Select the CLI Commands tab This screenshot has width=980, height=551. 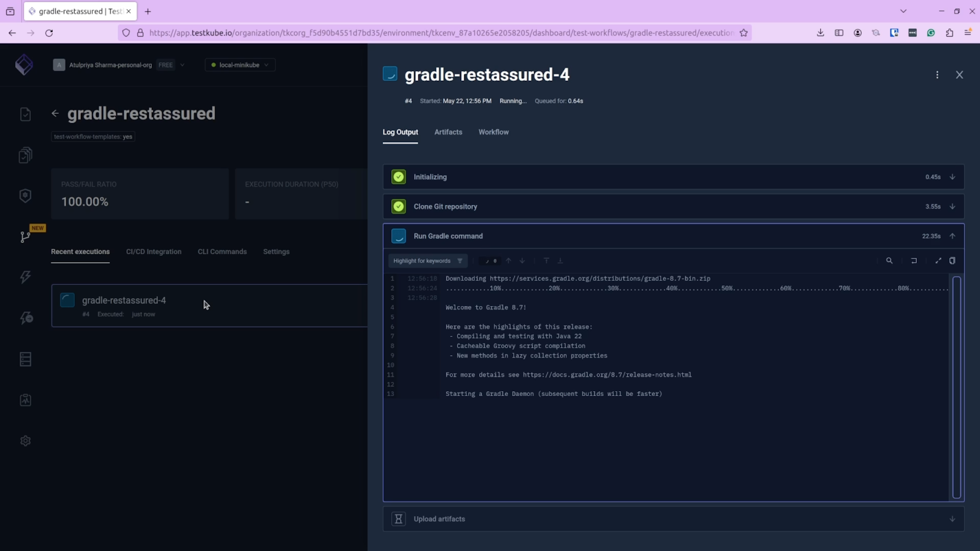tap(222, 252)
